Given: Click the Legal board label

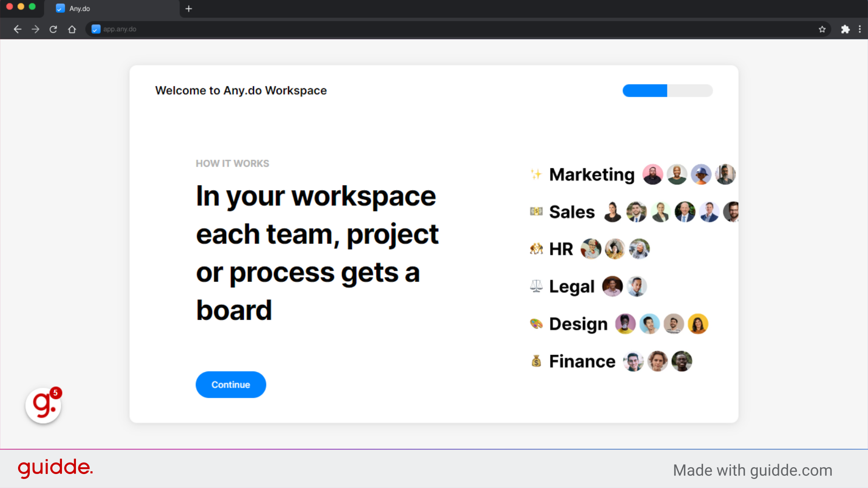Looking at the screenshot, I should pos(571,286).
